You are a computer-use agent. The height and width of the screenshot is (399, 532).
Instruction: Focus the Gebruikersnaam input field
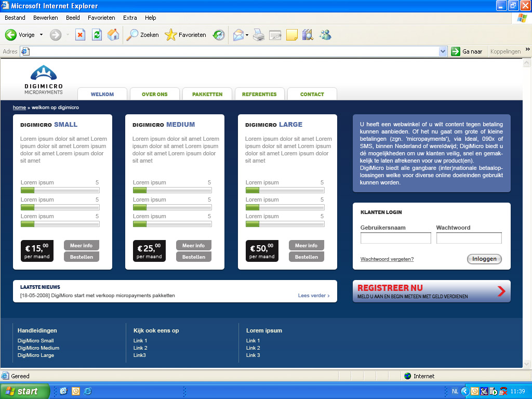click(x=395, y=238)
